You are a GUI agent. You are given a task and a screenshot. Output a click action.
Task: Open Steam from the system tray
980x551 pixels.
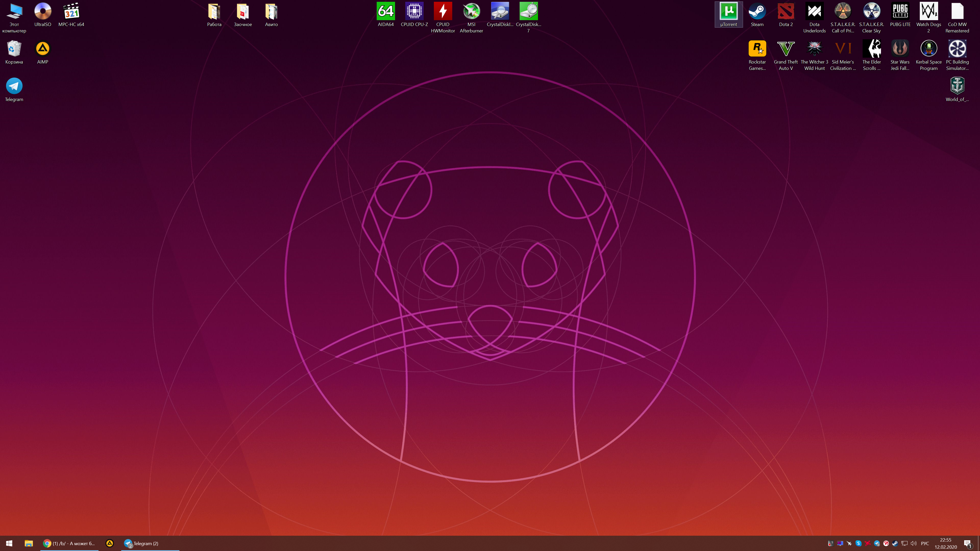click(x=895, y=543)
